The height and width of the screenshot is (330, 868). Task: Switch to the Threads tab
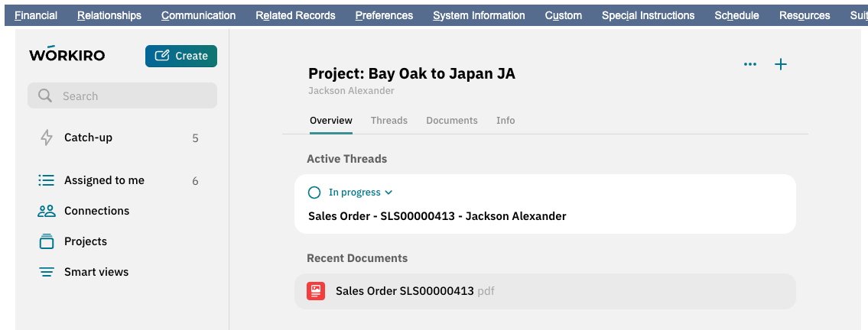[388, 121]
